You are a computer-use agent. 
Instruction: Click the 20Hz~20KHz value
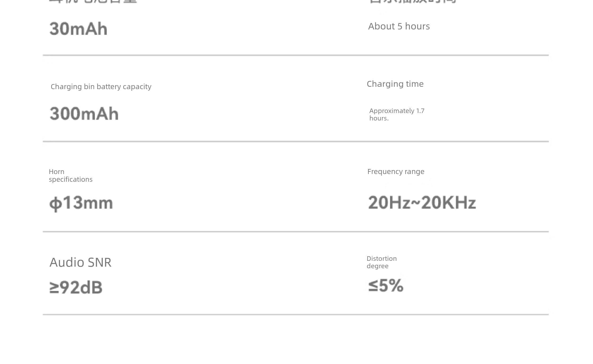(x=422, y=203)
